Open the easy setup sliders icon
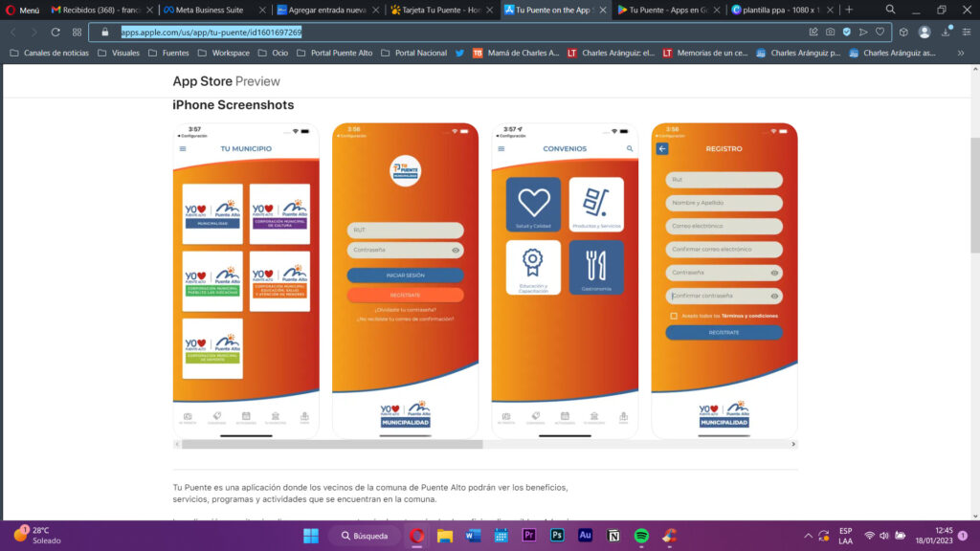Image resolution: width=980 pixels, height=551 pixels. click(967, 32)
